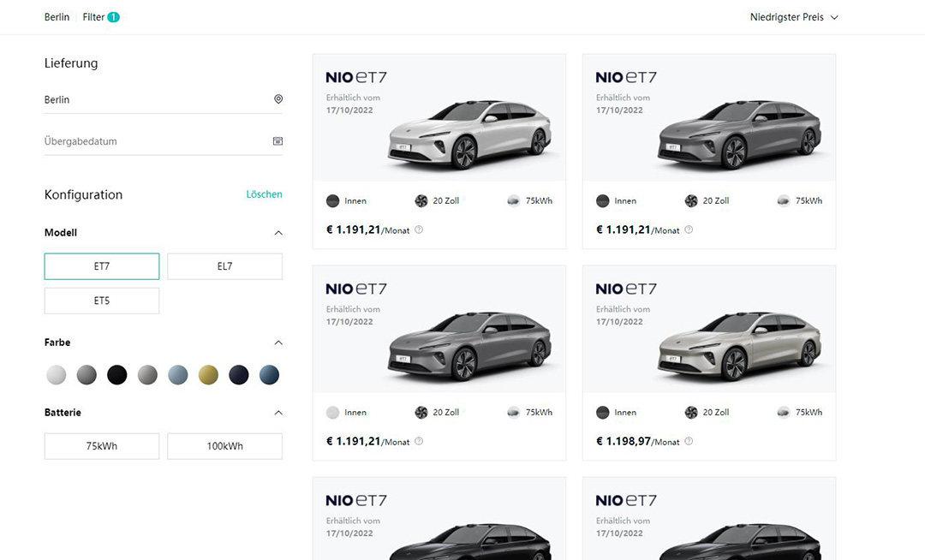Select the ET7 model option
The image size is (925, 560).
coord(102,266)
